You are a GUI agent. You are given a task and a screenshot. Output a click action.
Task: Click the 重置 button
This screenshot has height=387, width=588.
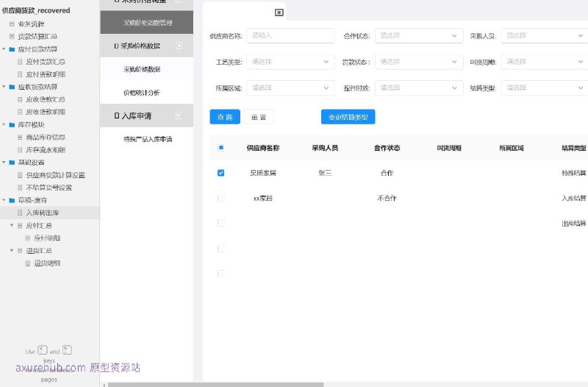pos(259,117)
